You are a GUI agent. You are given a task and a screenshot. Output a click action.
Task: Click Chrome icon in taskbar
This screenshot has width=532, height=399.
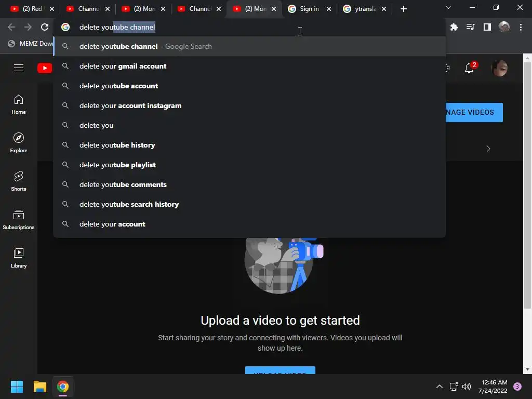63,387
